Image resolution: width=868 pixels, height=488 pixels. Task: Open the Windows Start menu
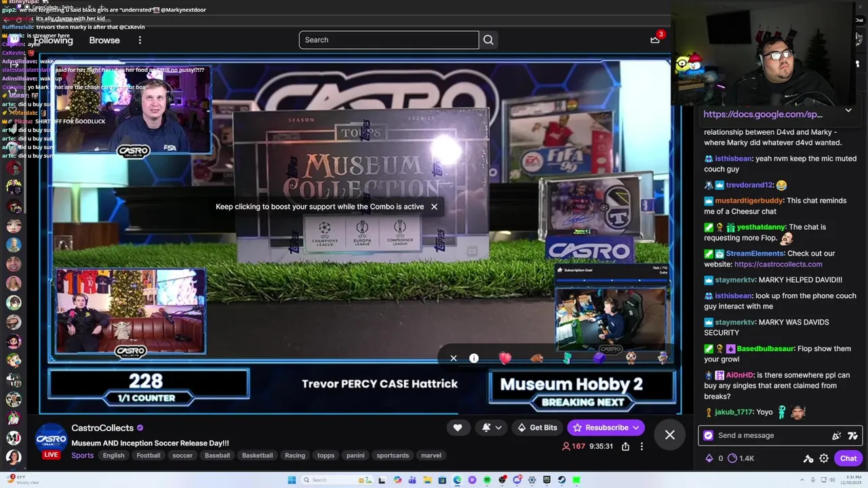tap(292, 480)
